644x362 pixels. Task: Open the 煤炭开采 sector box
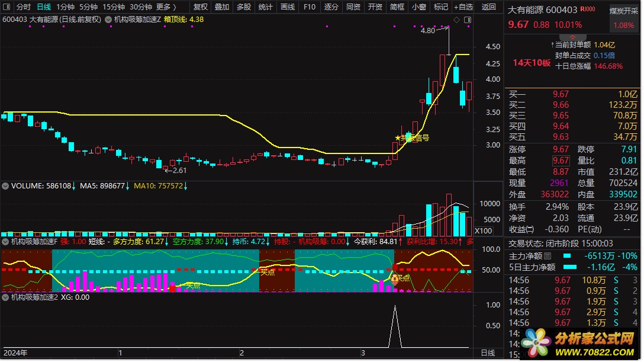623,11
